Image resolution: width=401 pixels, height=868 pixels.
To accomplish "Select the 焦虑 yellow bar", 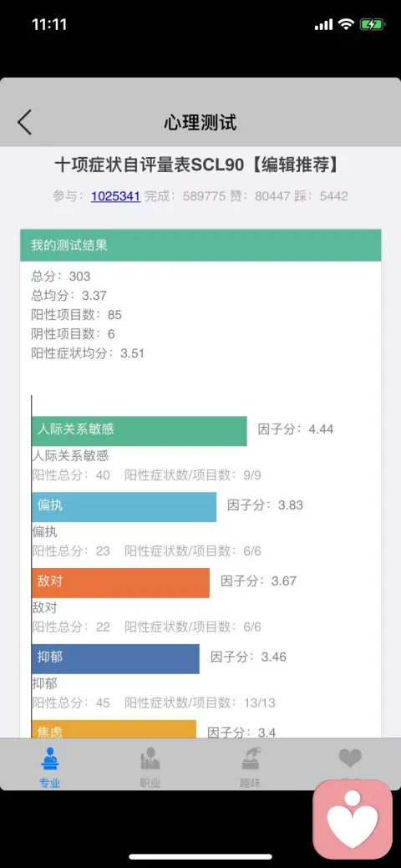I will [x=114, y=729].
